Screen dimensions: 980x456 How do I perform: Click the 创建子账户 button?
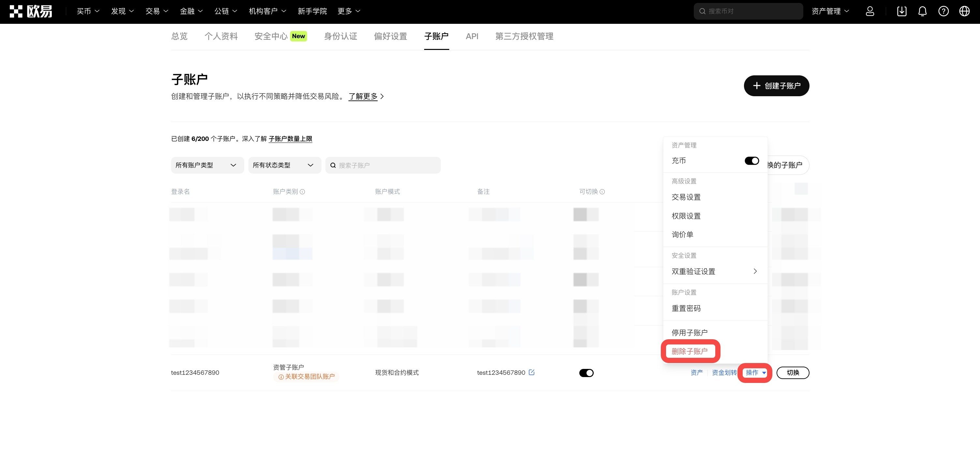point(776,86)
